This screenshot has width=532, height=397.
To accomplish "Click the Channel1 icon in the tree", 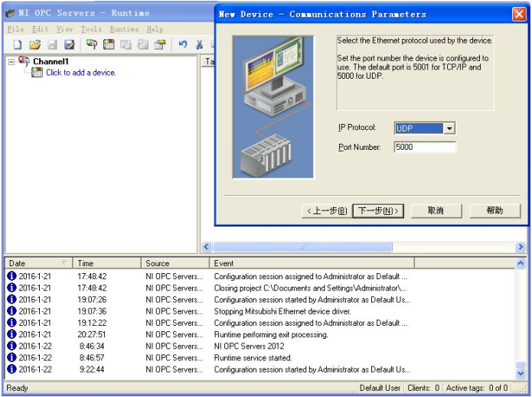I will 24,61.
